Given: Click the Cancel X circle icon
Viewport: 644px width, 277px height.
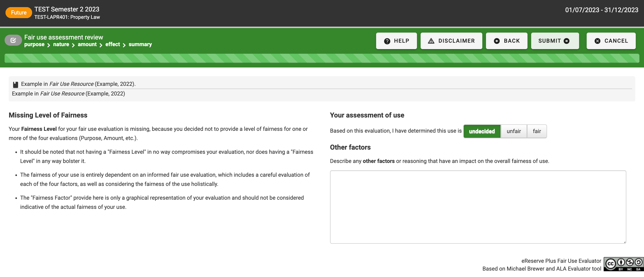Looking at the screenshot, I should [597, 41].
